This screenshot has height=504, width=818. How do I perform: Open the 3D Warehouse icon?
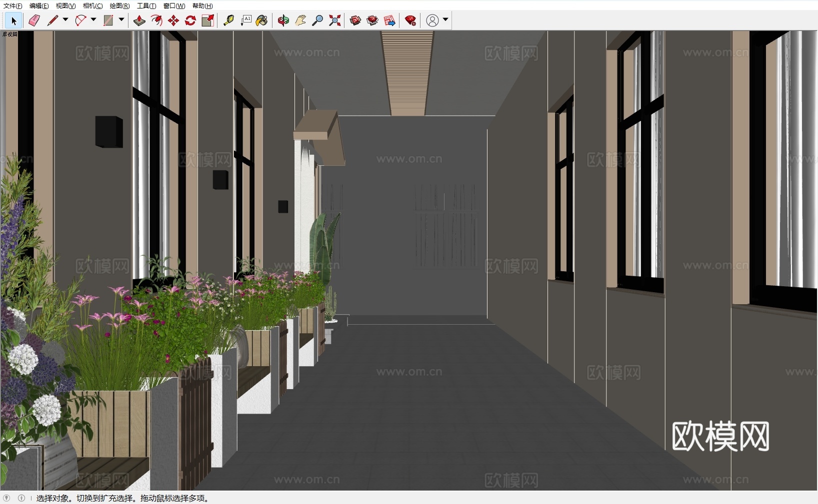tap(355, 20)
